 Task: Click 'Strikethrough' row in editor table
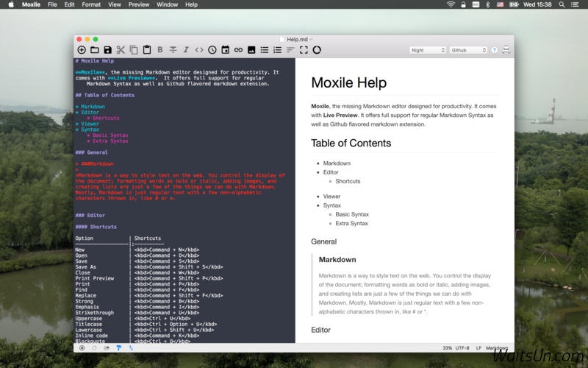[x=137, y=313]
